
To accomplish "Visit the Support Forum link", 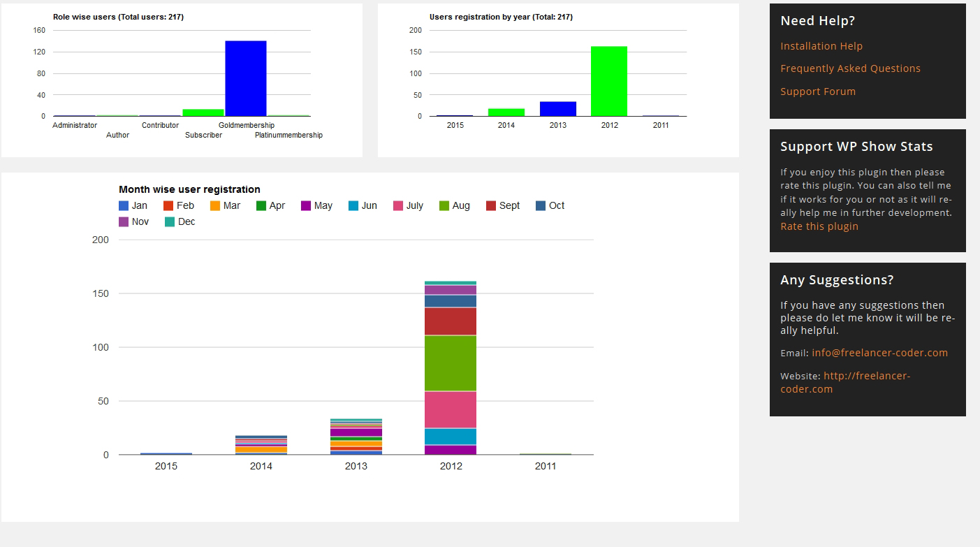I will coord(818,92).
